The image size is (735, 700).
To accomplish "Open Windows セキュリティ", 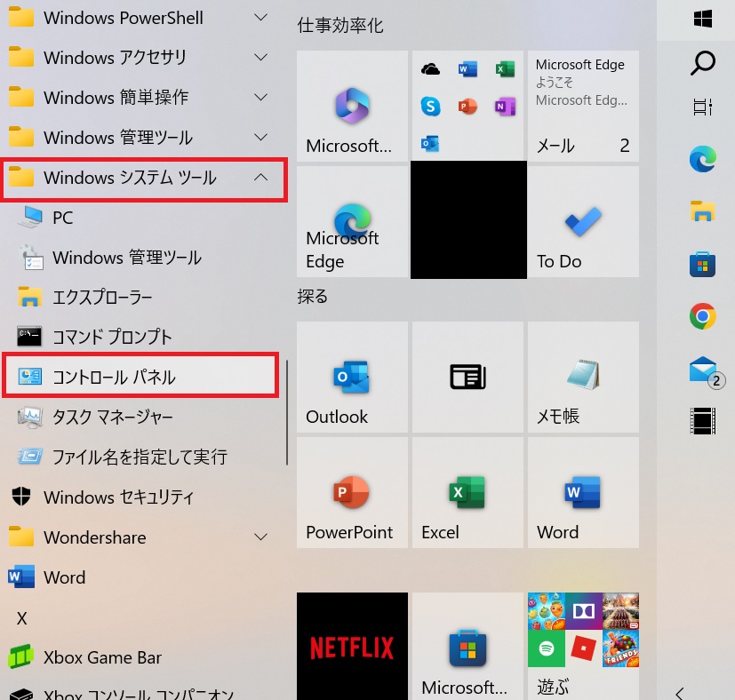I will pyautogui.click(x=143, y=497).
